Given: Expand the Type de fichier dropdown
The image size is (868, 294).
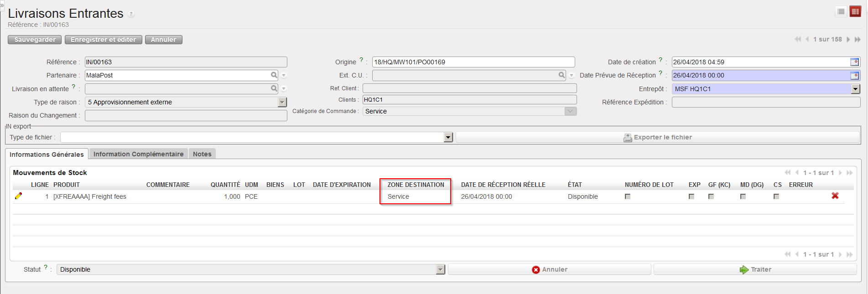Looking at the screenshot, I should pos(448,138).
